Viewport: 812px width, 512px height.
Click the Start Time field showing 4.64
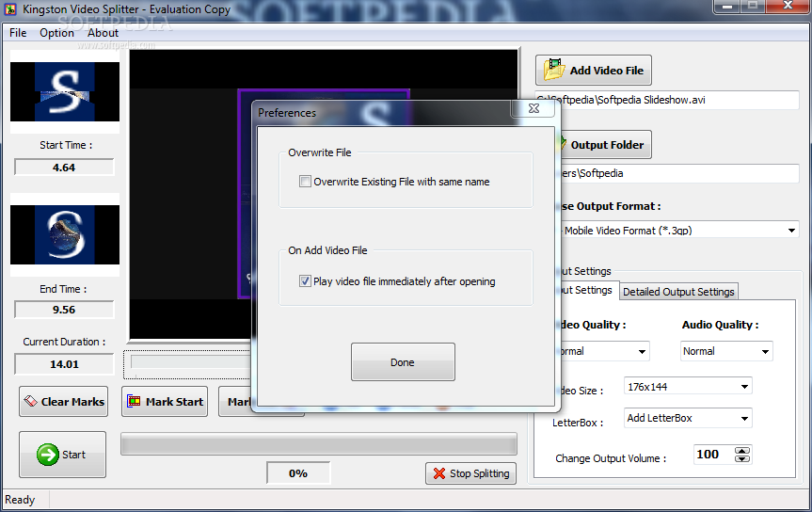coord(64,168)
